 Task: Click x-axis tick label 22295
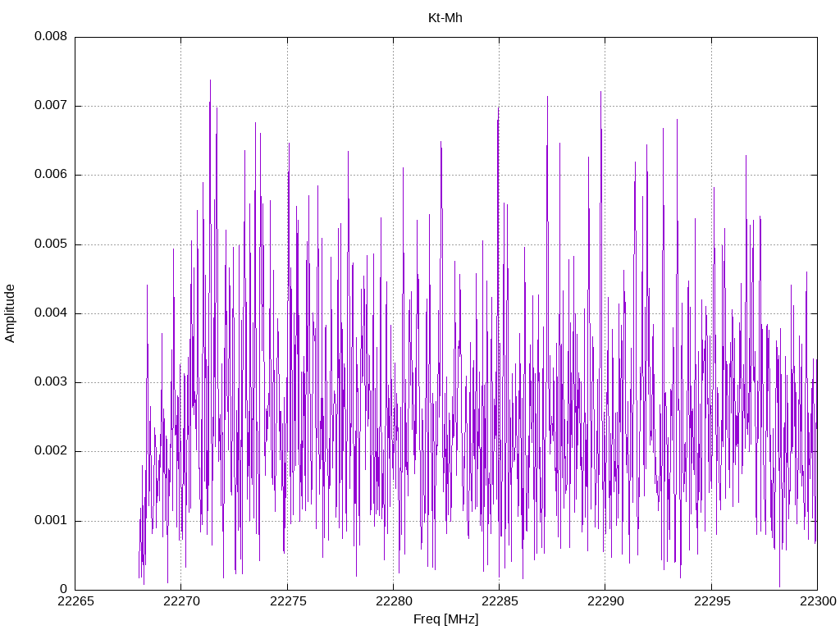pos(712,601)
